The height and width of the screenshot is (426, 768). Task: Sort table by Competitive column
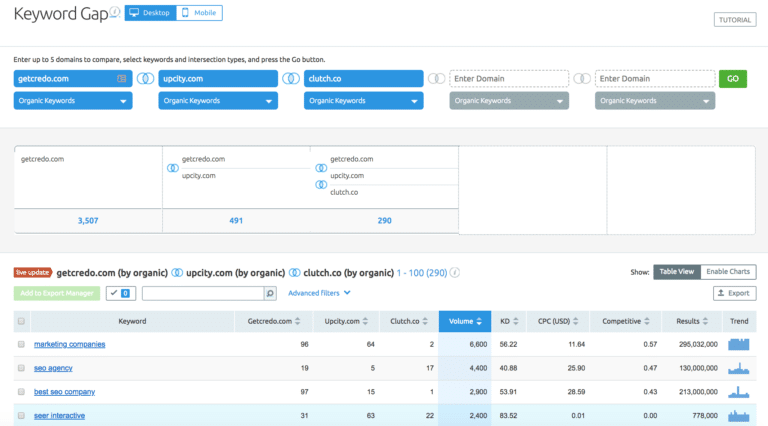point(625,321)
